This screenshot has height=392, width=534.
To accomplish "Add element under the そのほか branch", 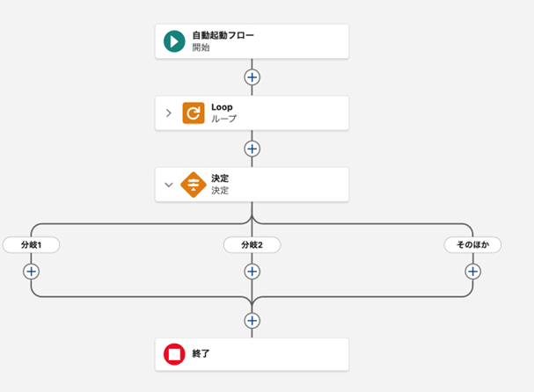I will coord(472,272).
